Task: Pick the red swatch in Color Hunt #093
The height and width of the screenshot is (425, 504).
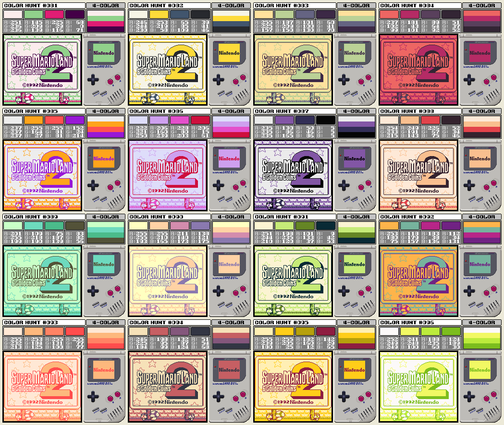Action: tap(75, 331)
